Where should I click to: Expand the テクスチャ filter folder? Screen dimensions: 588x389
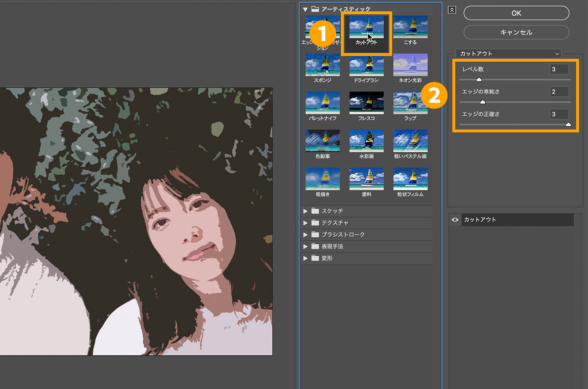coord(305,222)
